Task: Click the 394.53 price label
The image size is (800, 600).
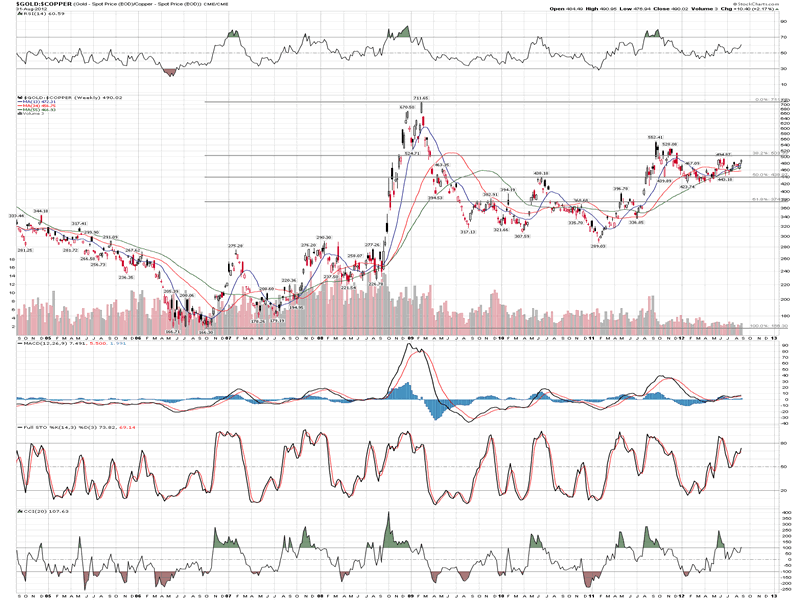Action: point(435,197)
